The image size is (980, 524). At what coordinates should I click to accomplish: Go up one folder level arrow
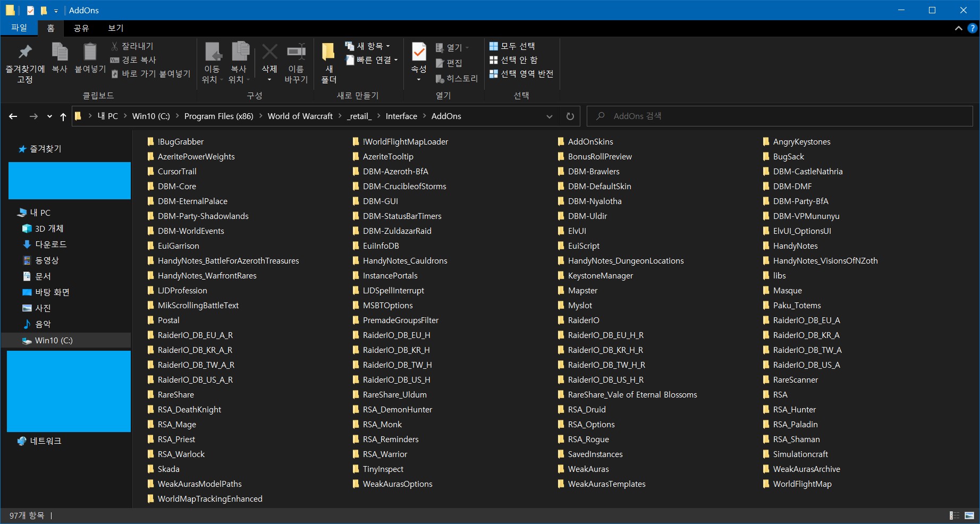pyautogui.click(x=63, y=116)
